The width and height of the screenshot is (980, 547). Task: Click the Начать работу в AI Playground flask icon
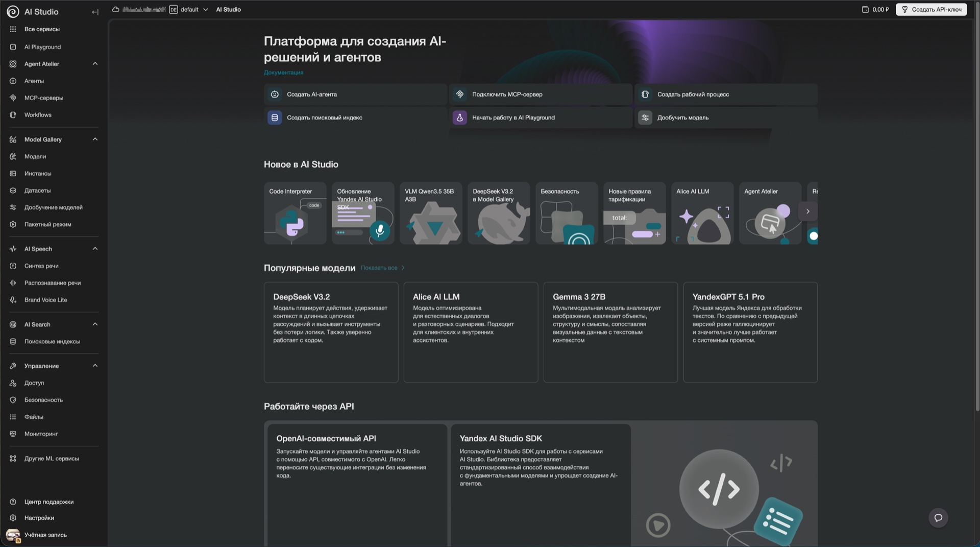(x=459, y=118)
